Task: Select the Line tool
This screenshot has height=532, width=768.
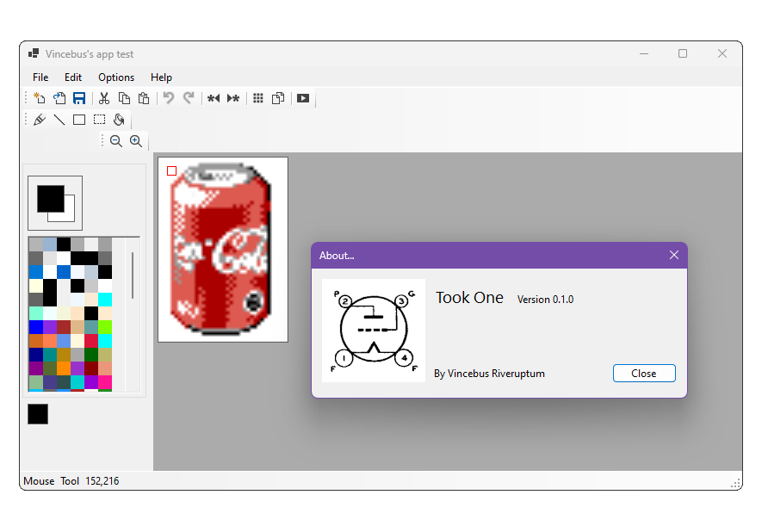Action: [59, 120]
